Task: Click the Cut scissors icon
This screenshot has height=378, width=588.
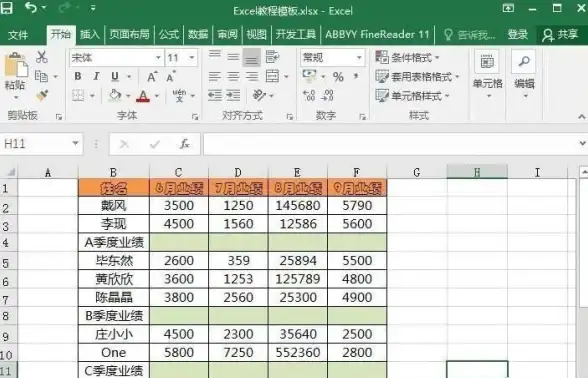Action: point(42,57)
